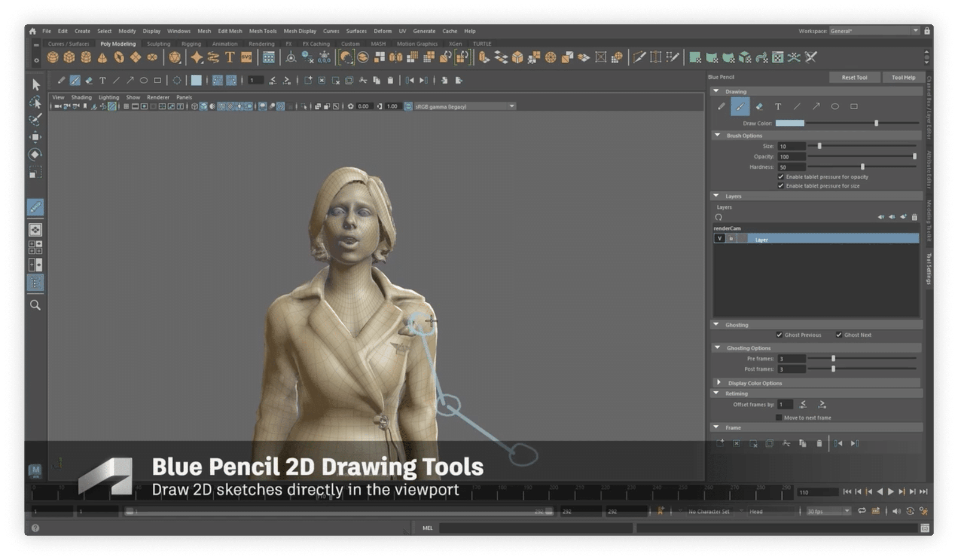Disable tablet pressure for opacity
The image size is (958, 560).
pyautogui.click(x=781, y=177)
